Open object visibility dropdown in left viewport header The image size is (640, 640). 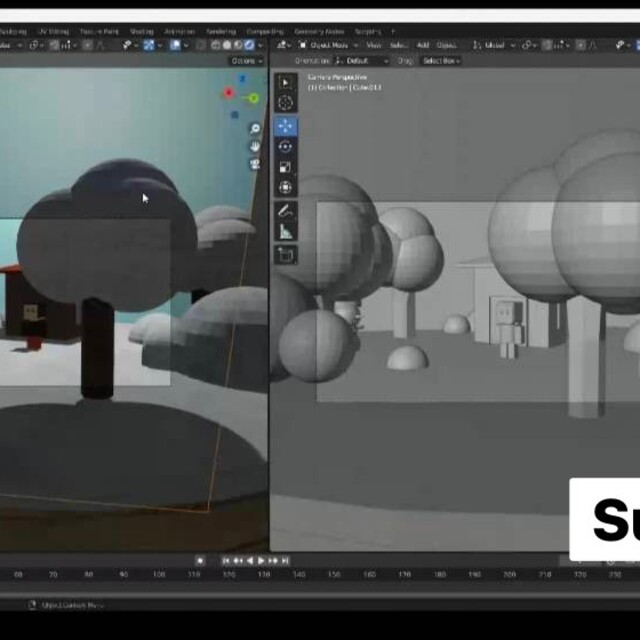(x=129, y=45)
